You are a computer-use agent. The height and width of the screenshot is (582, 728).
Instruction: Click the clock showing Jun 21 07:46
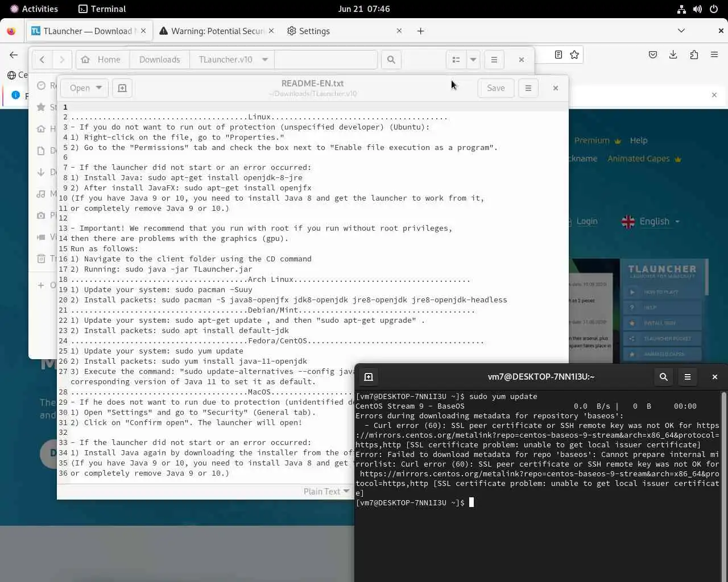(x=364, y=9)
